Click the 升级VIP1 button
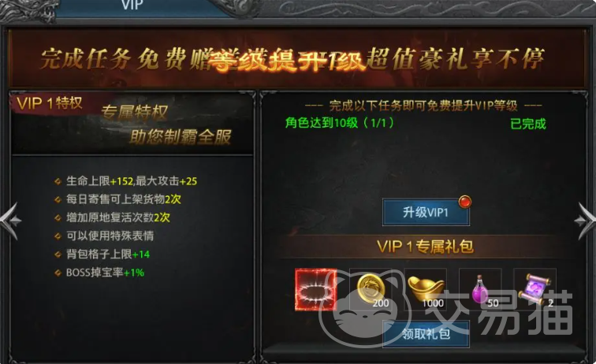Screen dimensions: 596x364 [426, 213]
